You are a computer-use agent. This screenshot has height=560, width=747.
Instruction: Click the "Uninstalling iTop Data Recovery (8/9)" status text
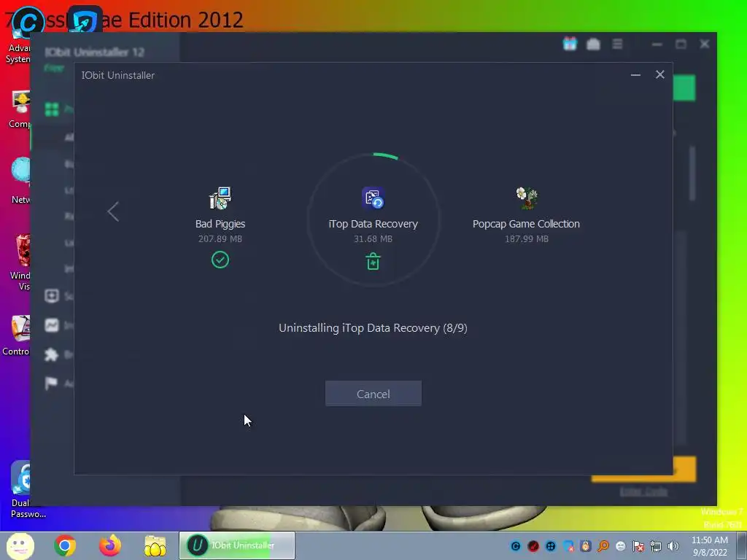coord(373,328)
